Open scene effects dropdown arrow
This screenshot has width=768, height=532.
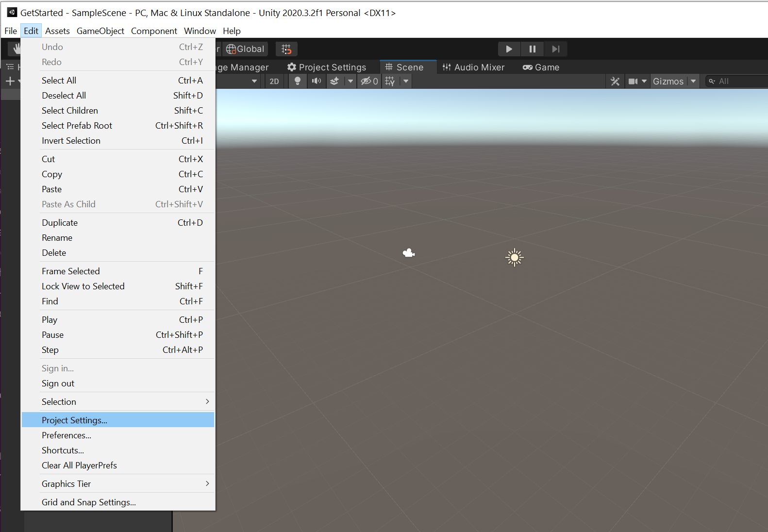(350, 81)
